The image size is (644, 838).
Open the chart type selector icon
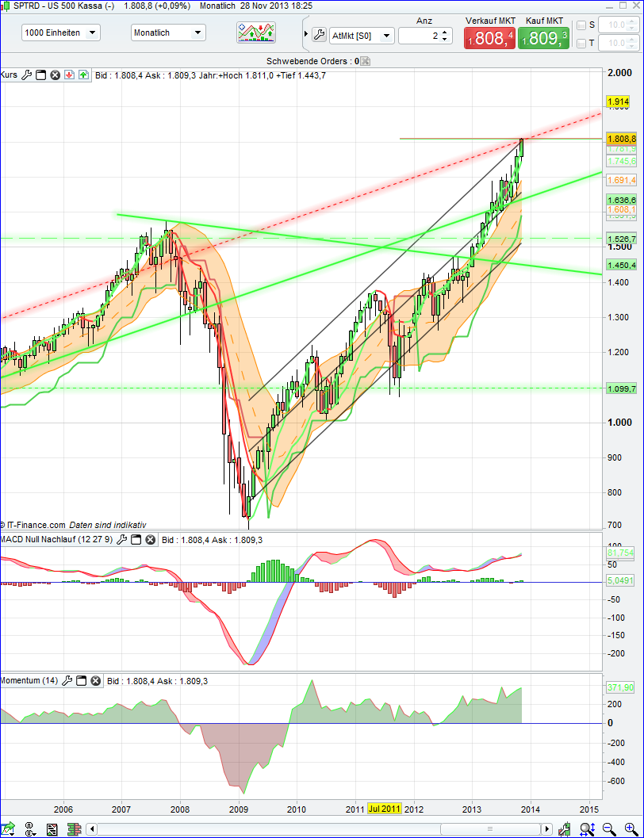[254, 33]
